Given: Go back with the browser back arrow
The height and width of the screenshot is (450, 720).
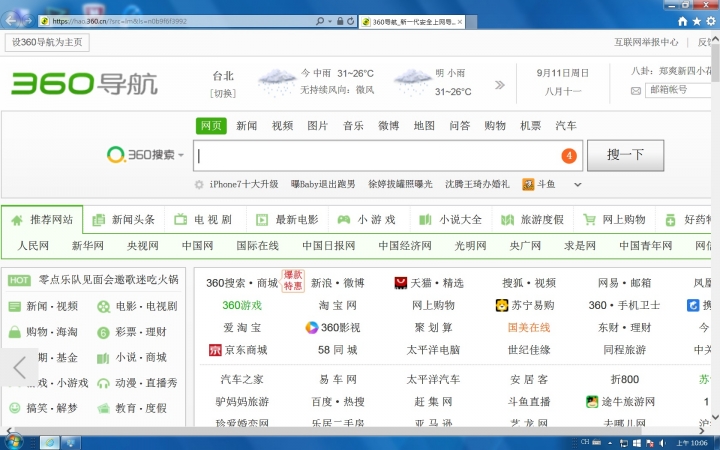Looking at the screenshot, I should pyautogui.click(x=11, y=20).
